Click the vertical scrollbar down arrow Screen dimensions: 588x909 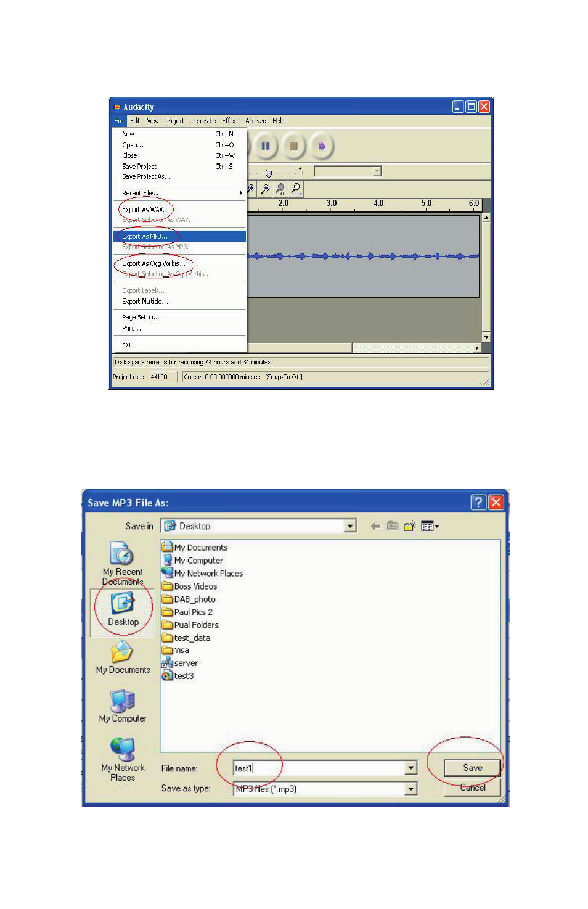click(x=486, y=337)
